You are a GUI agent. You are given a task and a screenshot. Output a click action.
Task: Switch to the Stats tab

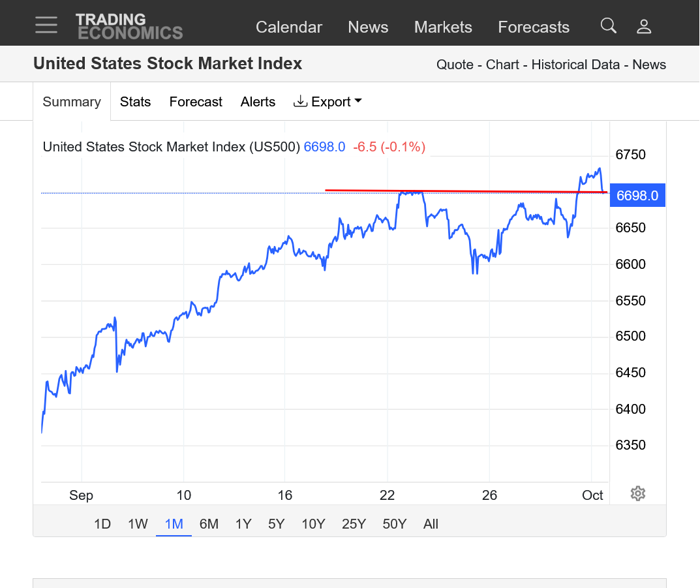(x=135, y=102)
